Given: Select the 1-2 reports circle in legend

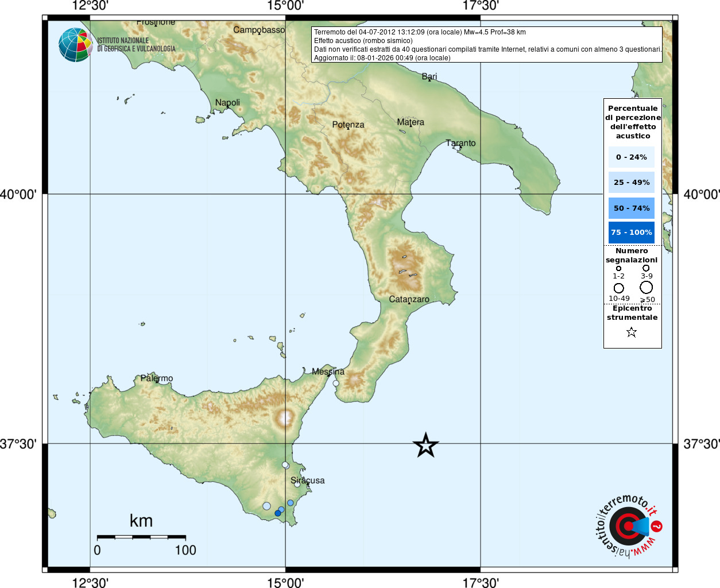Looking at the screenshot, I should 618,268.
